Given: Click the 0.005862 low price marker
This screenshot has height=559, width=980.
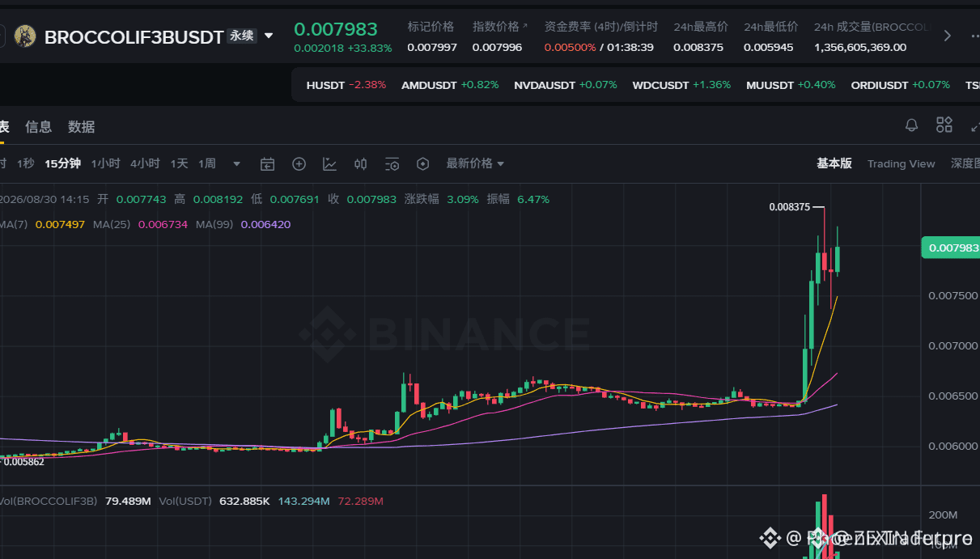Looking at the screenshot, I should click(x=23, y=461).
